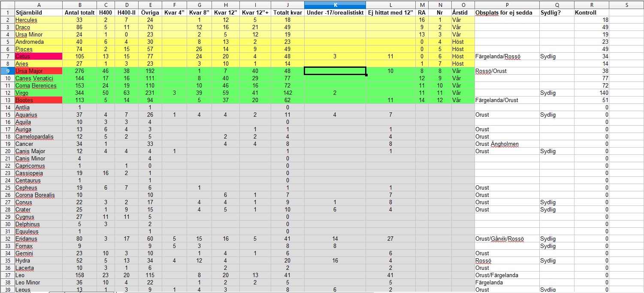Select the 'Orust Ängholmen' cell

coord(507,144)
